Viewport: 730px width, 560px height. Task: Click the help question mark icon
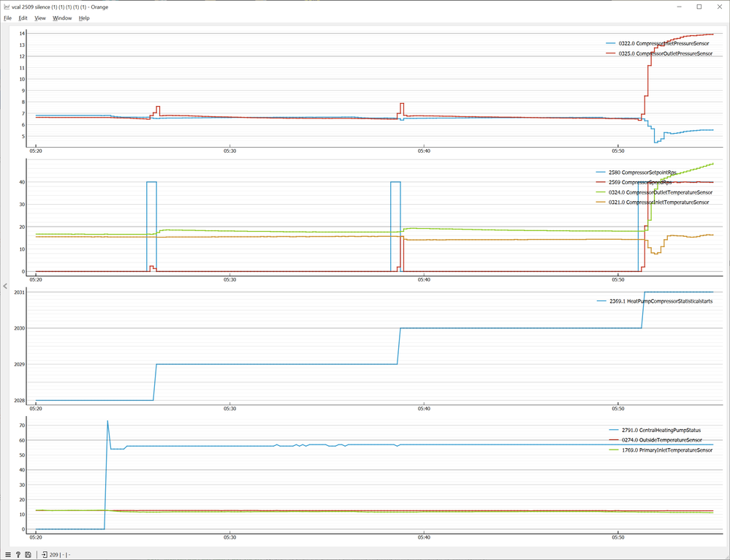(18, 554)
